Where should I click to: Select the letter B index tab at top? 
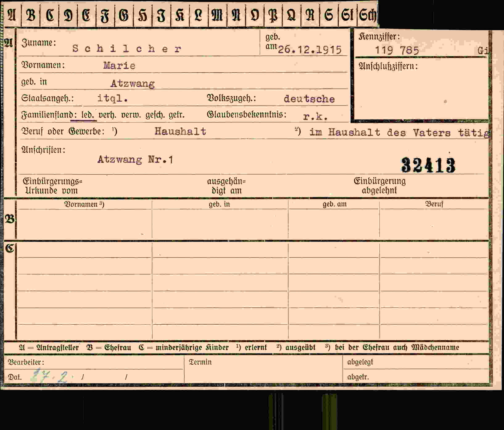click(x=31, y=15)
